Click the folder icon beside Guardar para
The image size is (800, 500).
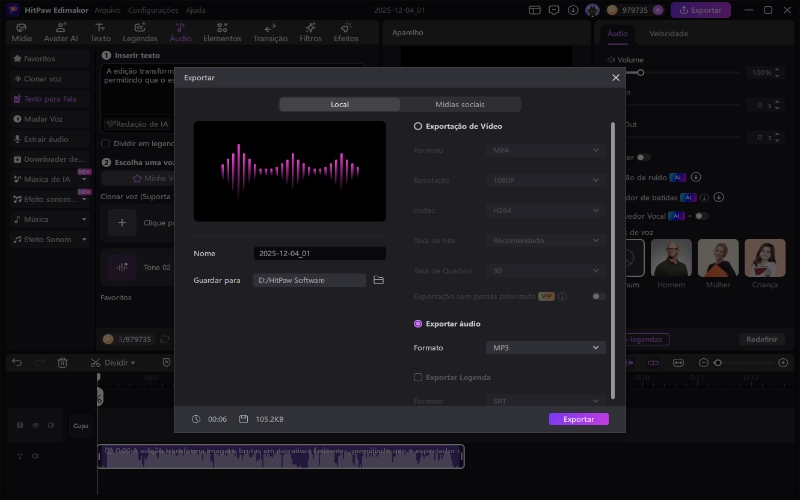point(379,281)
